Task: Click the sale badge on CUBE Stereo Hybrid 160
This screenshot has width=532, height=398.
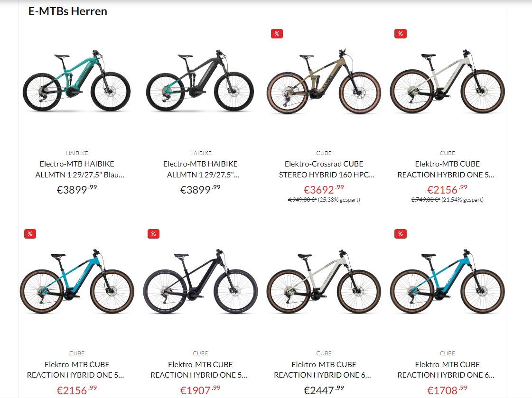Action: click(x=277, y=34)
